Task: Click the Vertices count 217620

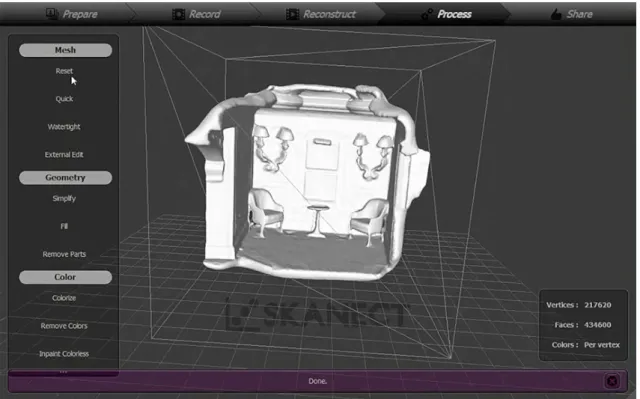Action: pos(598,305)
